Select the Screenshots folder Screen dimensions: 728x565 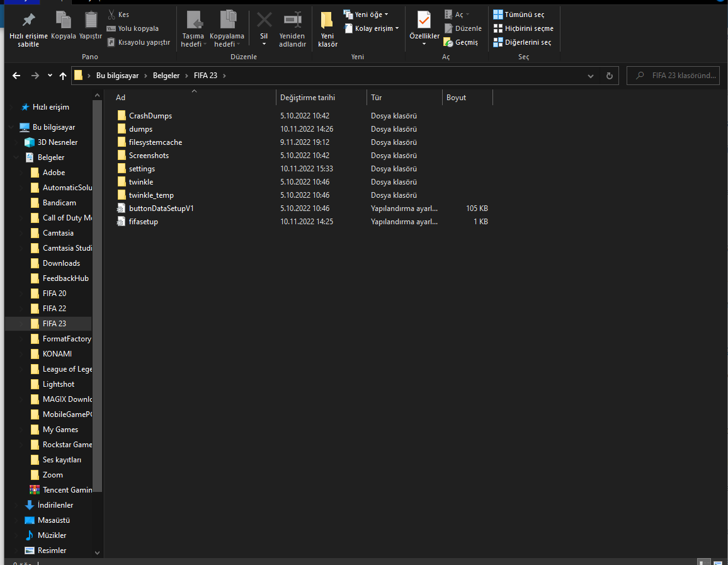coord(149,156)
